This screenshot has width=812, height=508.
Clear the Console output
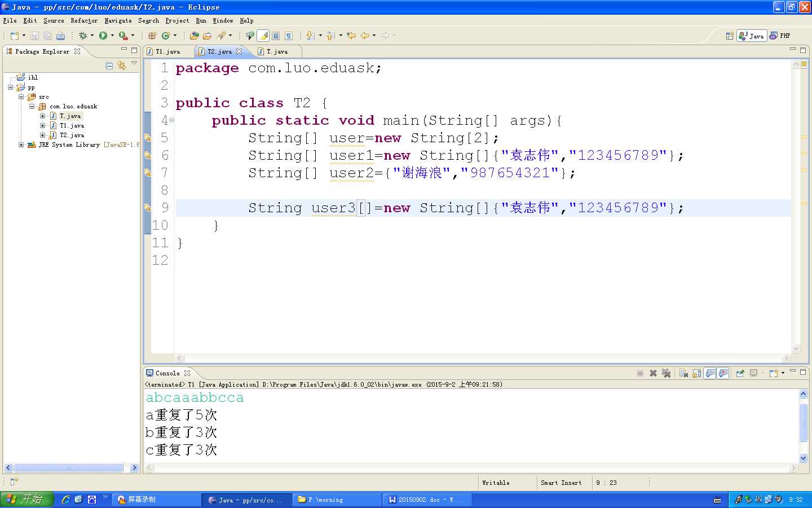pyautogui.click(x=684, y=373)
